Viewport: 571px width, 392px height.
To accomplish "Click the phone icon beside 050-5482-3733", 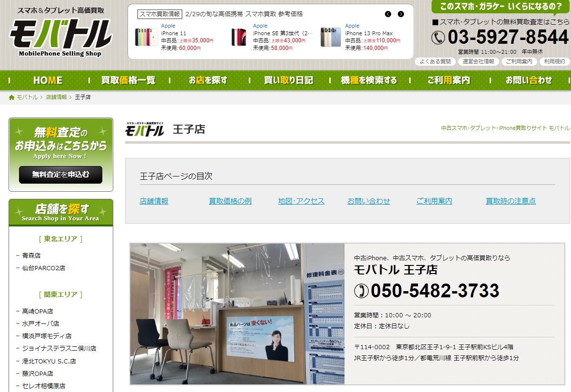I will 361,290.
